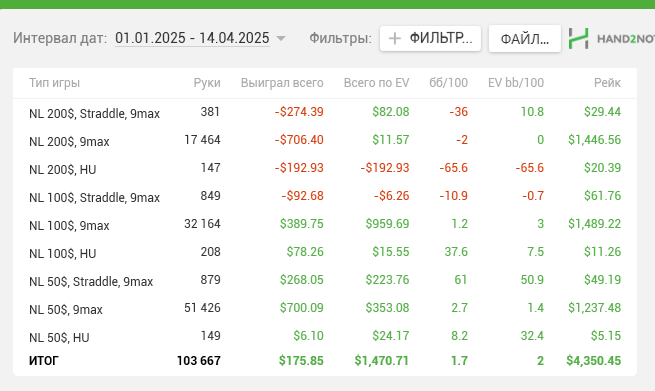Click the plus icon on filter button
Viewport: 655px width, 391px height.
coord(394,38)
